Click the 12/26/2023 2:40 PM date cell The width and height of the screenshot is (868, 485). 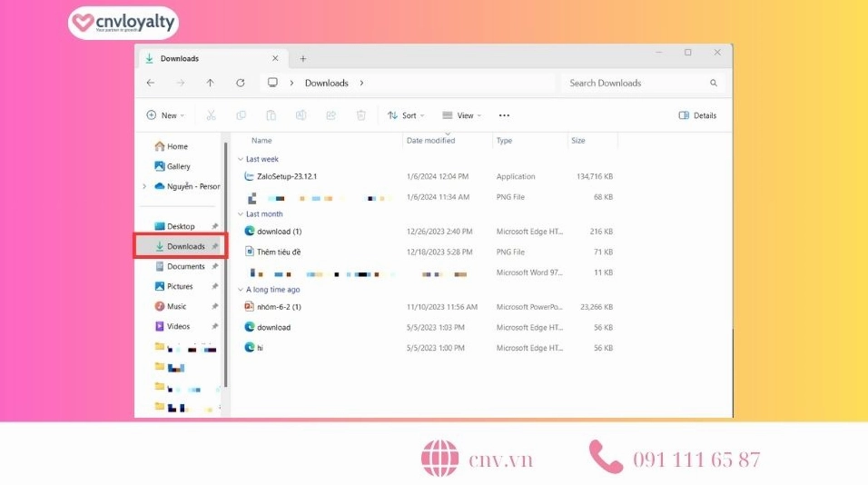click(x=439, y=232)
